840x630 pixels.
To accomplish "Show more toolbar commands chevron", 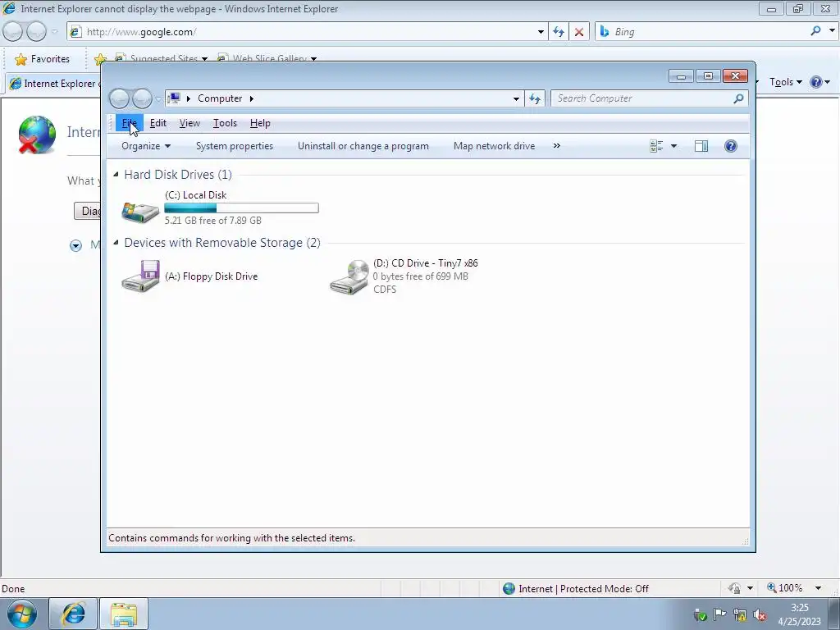I will [557, 146].
